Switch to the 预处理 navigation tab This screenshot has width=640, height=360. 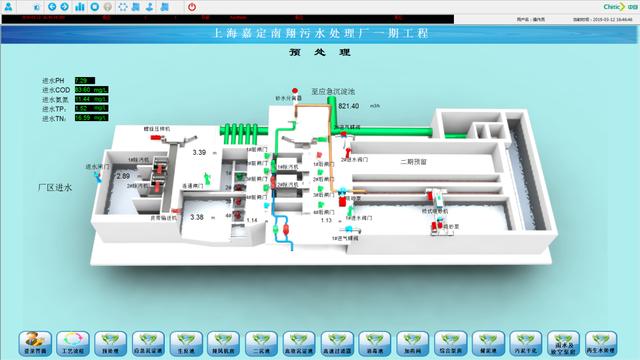point(111,343)
